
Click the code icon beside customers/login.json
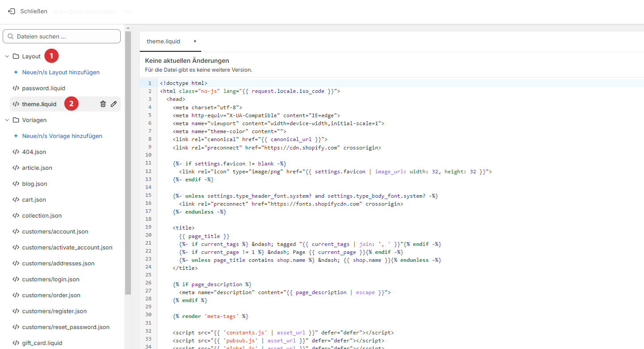16,279
